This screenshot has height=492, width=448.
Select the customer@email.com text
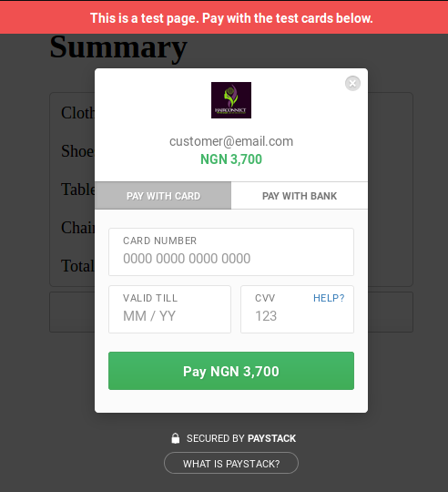[x=231, y=141]
